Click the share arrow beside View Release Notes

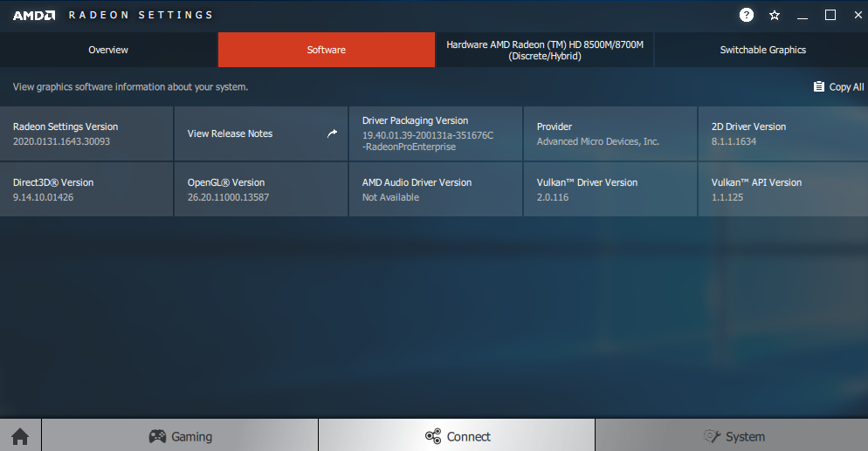pos(332,133)
